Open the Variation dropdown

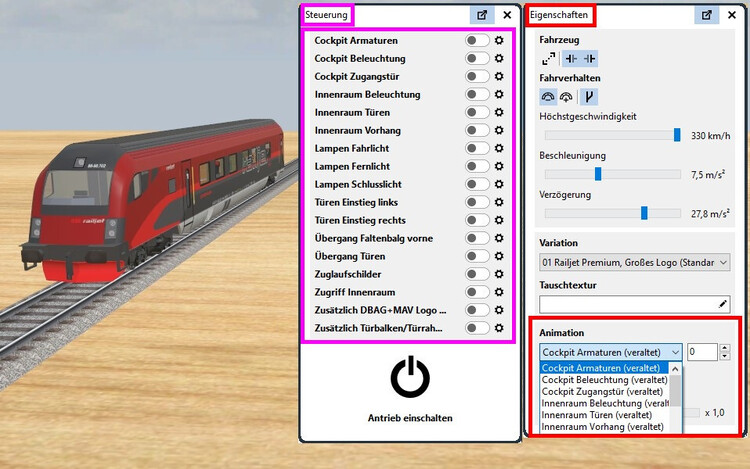tap(634, 262)
